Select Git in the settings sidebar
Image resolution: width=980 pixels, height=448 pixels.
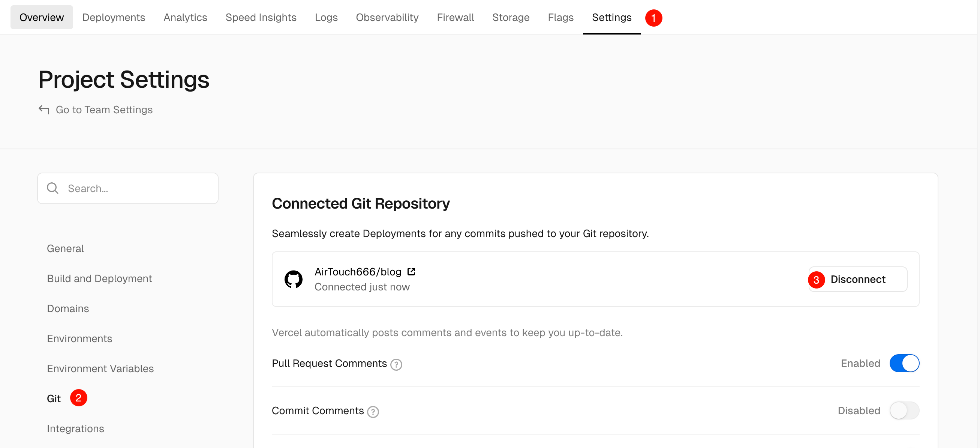54,398
